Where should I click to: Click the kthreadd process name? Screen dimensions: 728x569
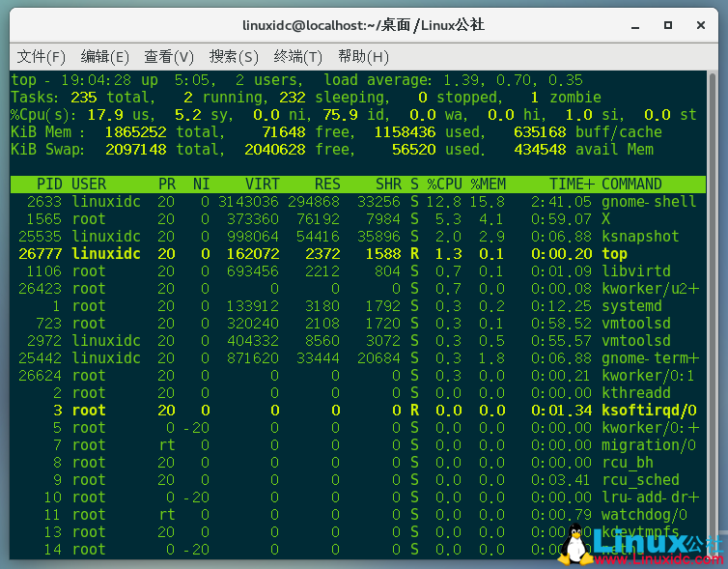point(636,393)
